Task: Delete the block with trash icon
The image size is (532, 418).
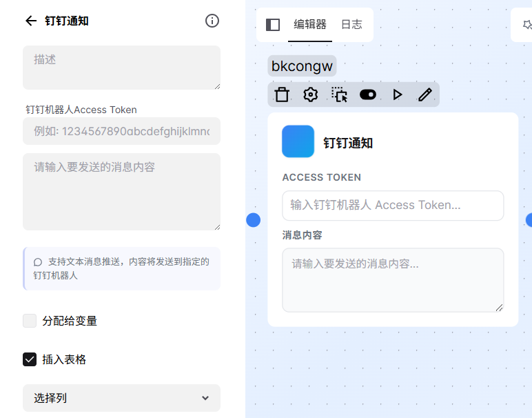Action: (282, 94)
